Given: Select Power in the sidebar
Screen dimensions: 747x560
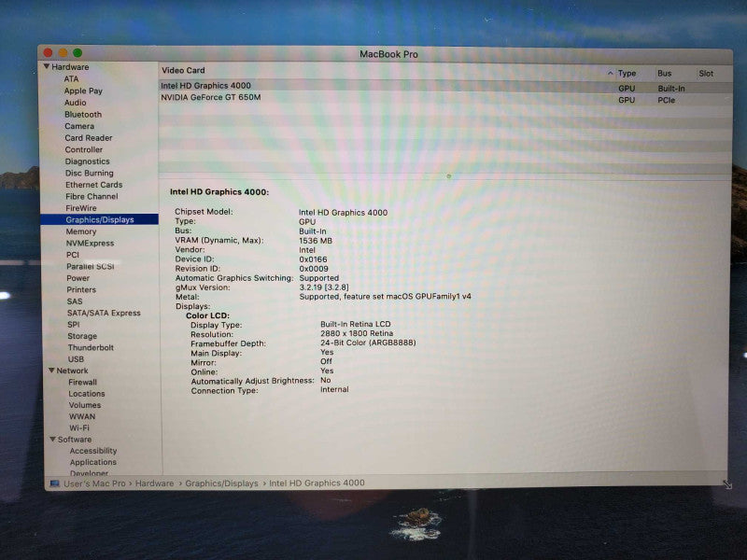Looking at the screenshot, I should point(78,278).
